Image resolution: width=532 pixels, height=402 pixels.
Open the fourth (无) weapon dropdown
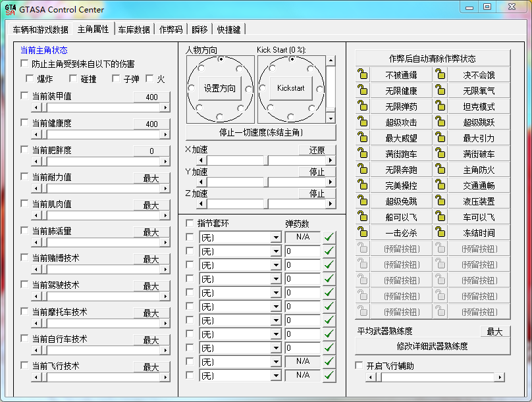pos(276,279)
